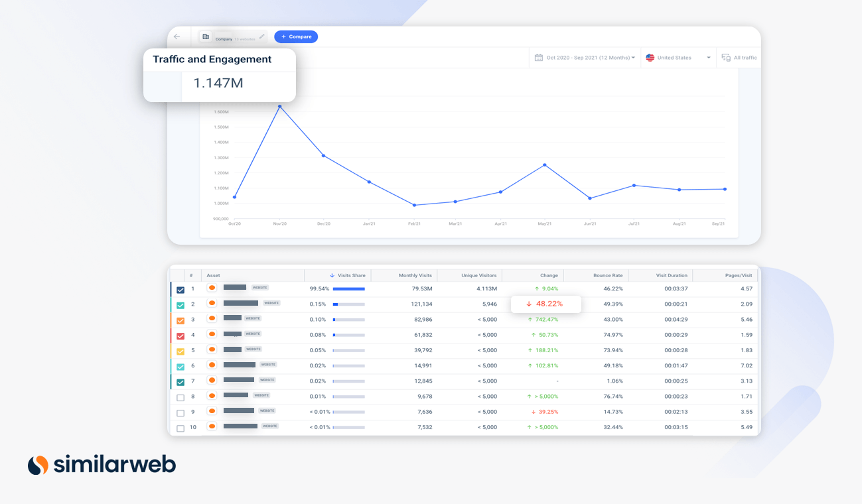Click the May'21 data point on chart
Image resolution: width=862 pixels, height=504 pixels.
pyautogui.click(x=544, y=165)
